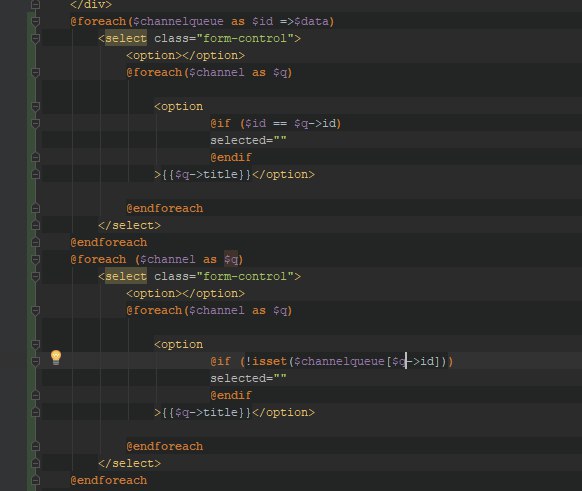Click the "==" operator in the @if condition
The image size is (582, 491).
(280, 123)
